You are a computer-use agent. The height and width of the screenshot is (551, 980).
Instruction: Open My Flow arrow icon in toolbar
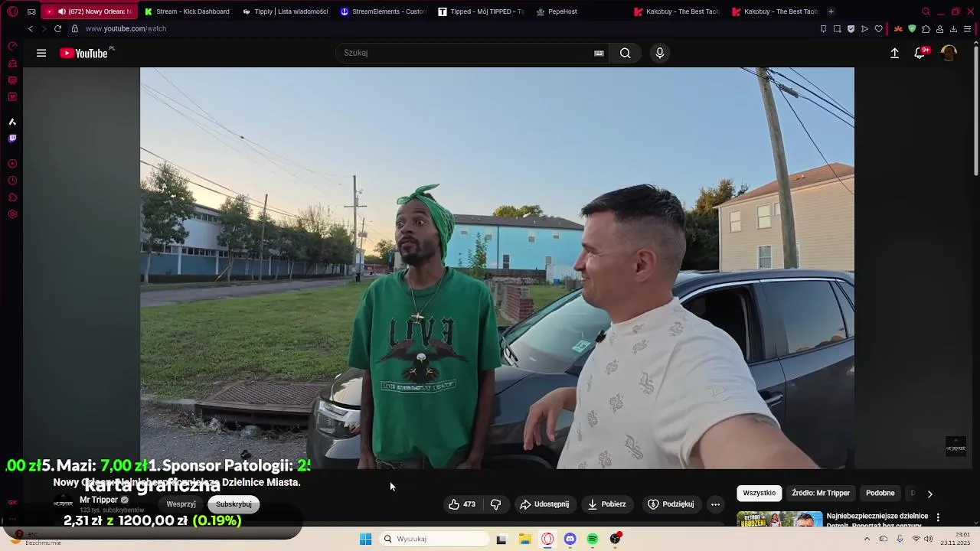[864, 29]
